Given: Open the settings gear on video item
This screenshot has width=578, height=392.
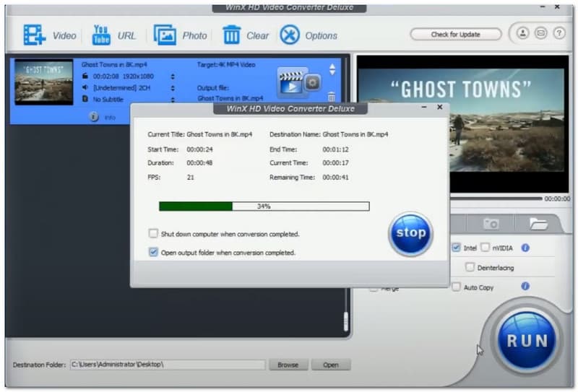Looking at the screenshot, I should coord(313,82).
